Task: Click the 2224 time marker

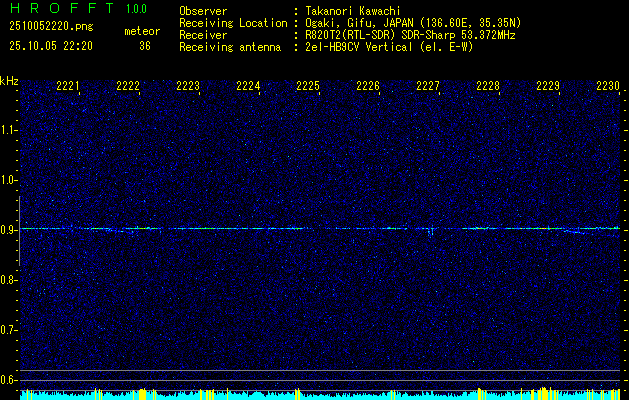Action: tap(248, 86)
